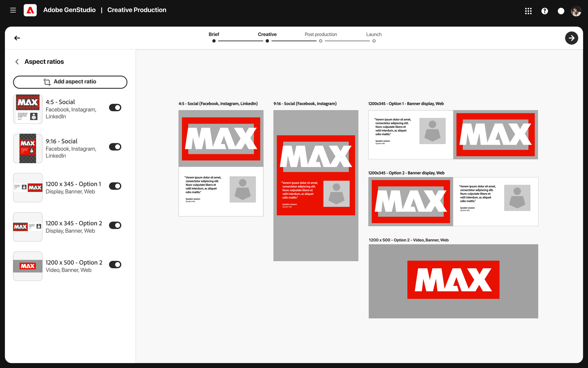
Task: Go to the Launch step
Action: tap(374, 34)
